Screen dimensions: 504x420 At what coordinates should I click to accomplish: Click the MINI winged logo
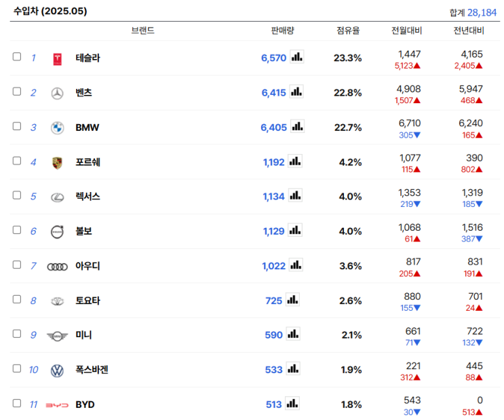[x=57, y=336]
